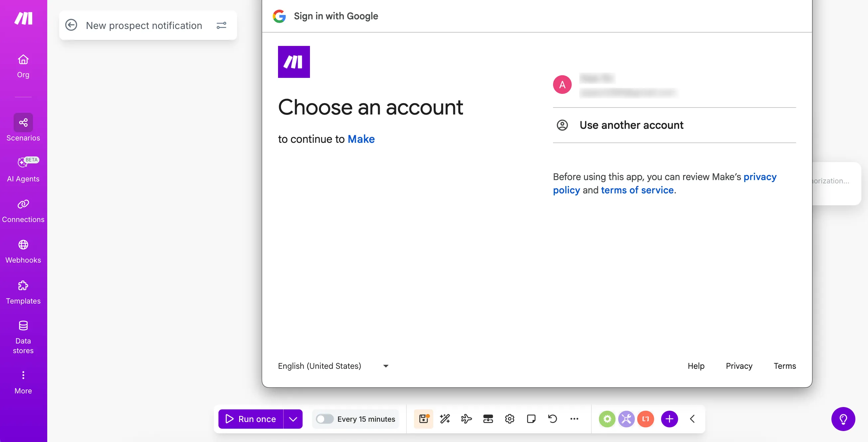The height and width of the screenshot is (442, 868).
Task: Click the Google logo in the dialog header
Action: point(279,16)
